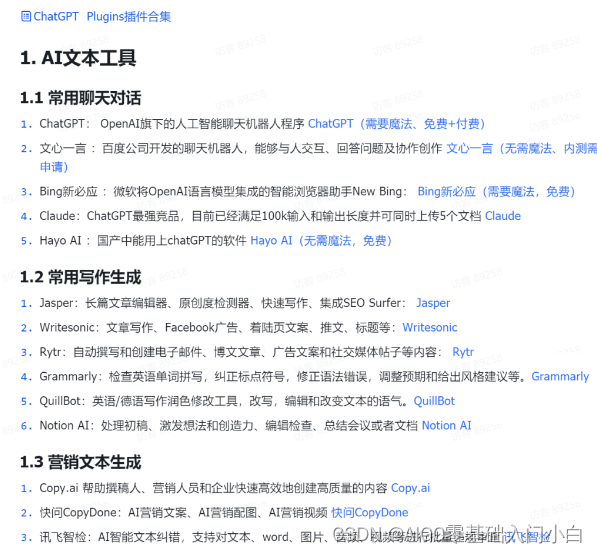Click the text 长篇文章编辑器、原创度检测器
Viewport: 597px width, 554px height.
tap(167, 303)
